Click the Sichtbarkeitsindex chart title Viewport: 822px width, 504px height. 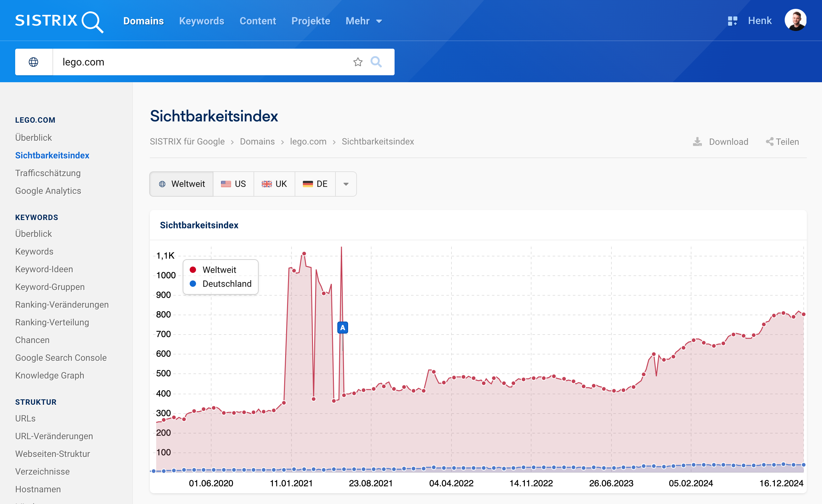(199, 225)
